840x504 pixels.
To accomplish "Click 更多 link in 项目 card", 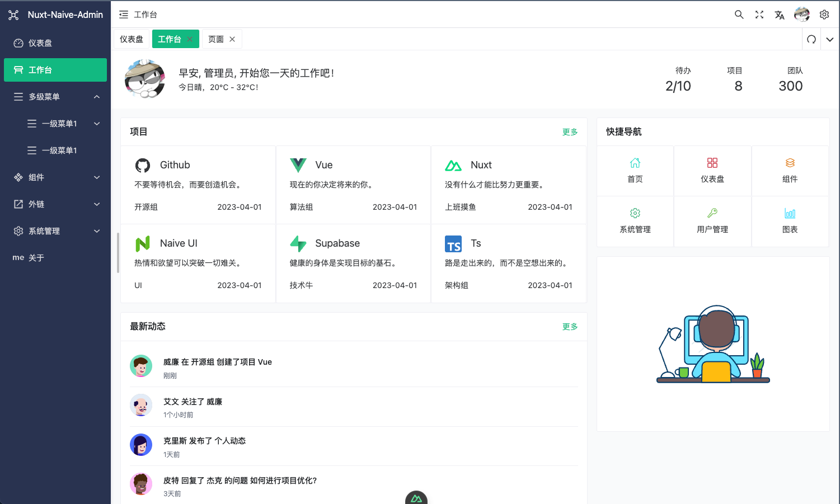I will point(570,132).
